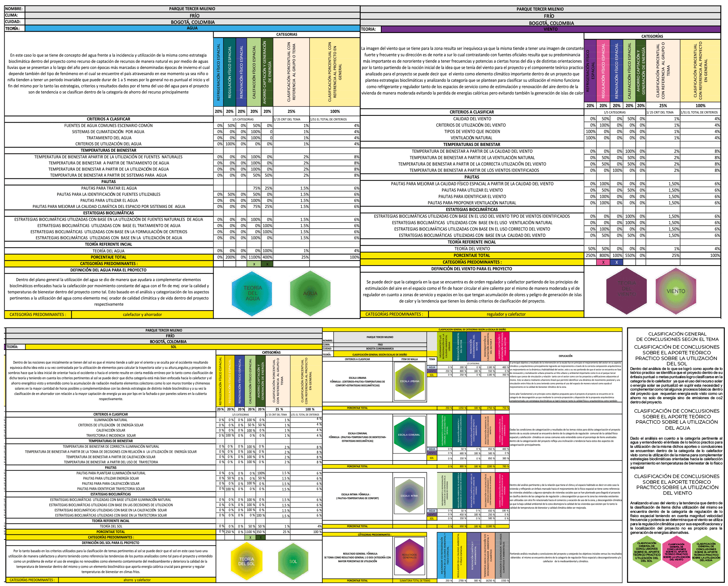Click the green AGUA hexagon graphic
This screenshot has height=586, width=728.
tap(310, 294)
